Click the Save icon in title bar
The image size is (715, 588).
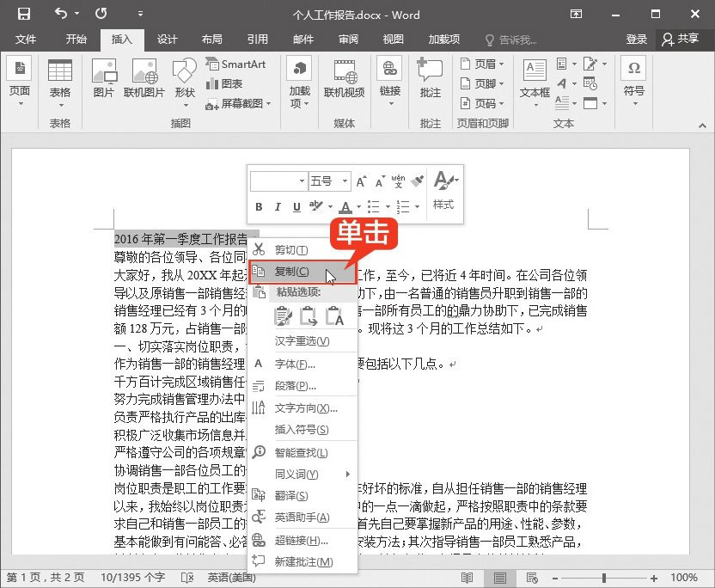(x=23, y=14)
